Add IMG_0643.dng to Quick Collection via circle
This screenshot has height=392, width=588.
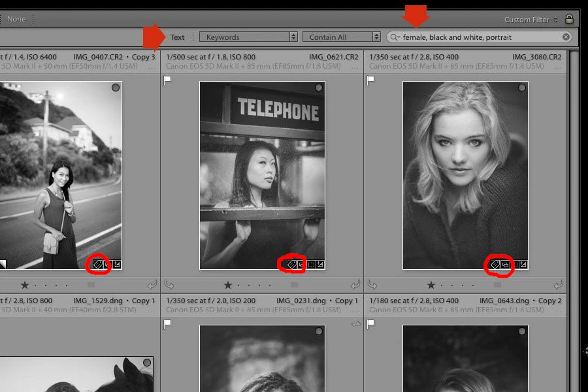[x=522, y=331]
